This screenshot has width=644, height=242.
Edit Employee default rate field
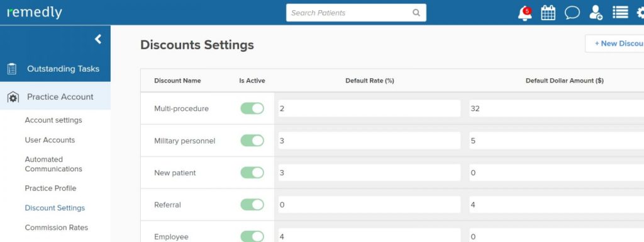369,236
